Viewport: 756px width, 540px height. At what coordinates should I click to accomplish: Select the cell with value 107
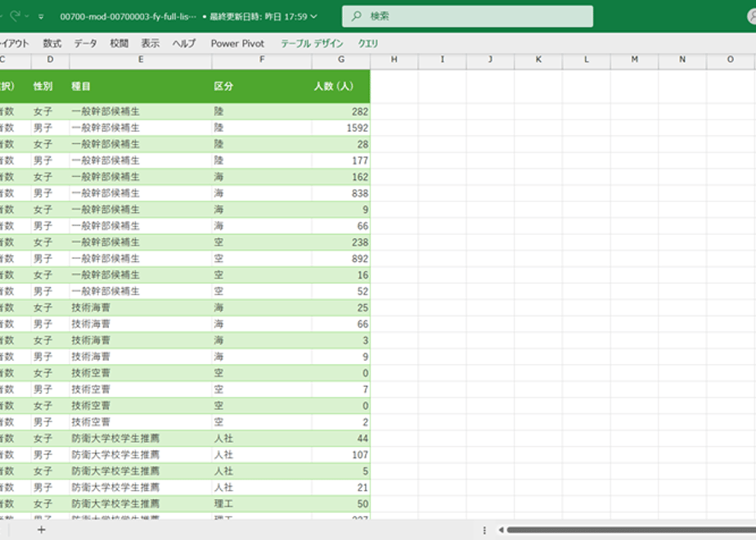click(341, 455)
